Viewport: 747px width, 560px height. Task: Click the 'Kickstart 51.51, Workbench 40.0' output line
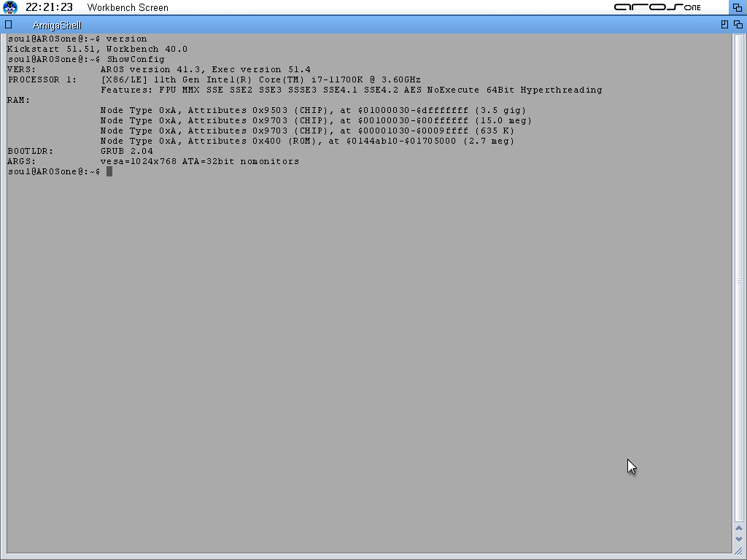click(97, 49)
